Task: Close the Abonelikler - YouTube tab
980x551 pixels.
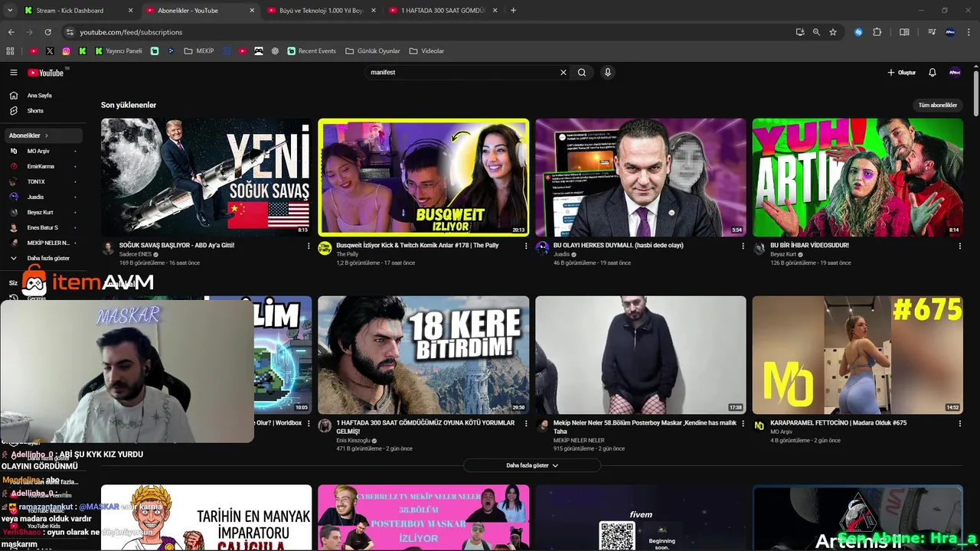Action: [x=252, y=11]
